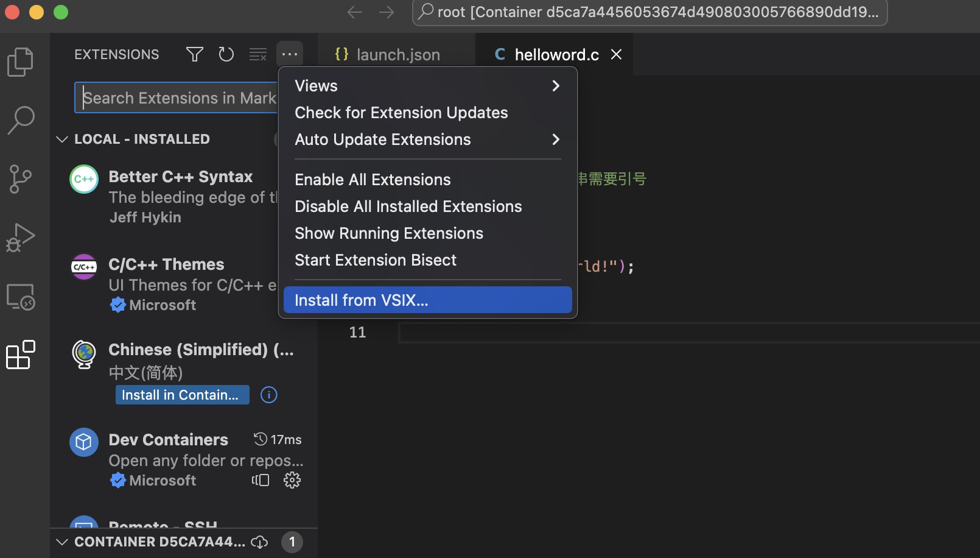Open the Remote Explorer view
The height and width of the screenshot is (558, 980).
21,297
